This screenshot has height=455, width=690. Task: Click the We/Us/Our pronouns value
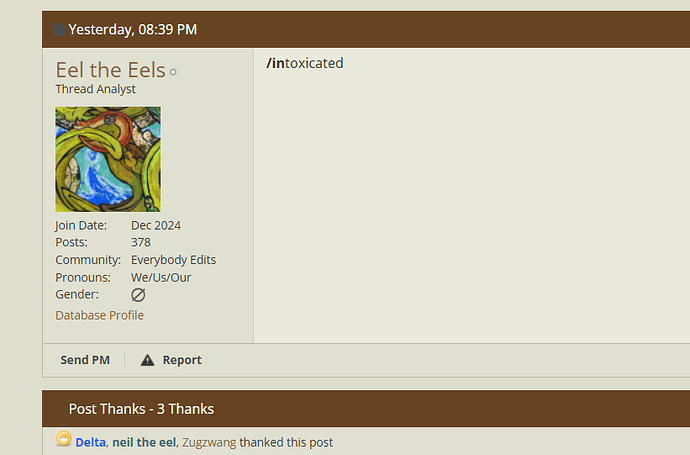coord(161,278)
